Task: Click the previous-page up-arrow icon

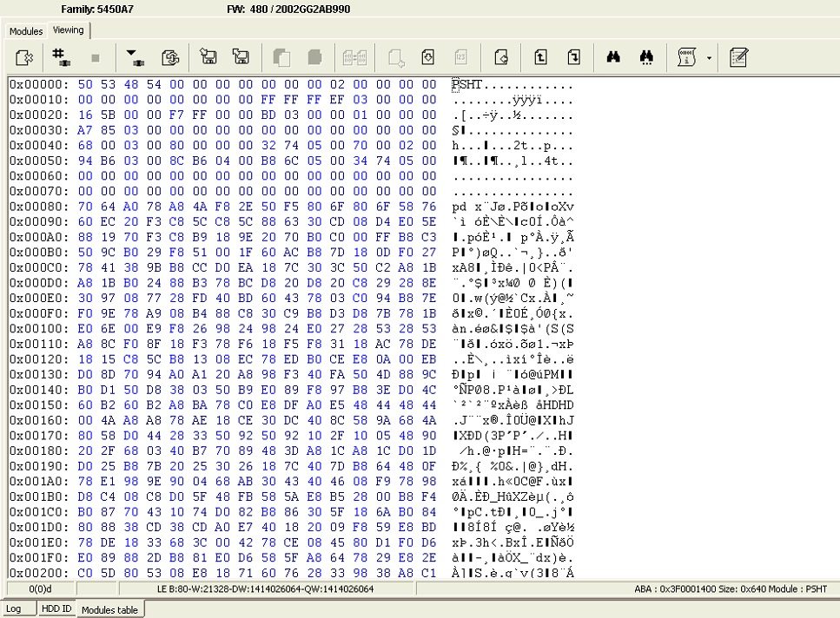Action: pos(540,56)
